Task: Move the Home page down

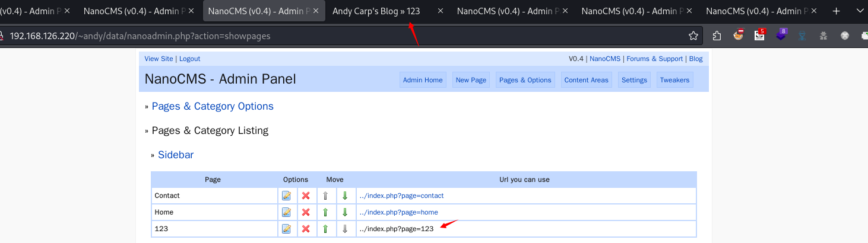Action: 345,212
